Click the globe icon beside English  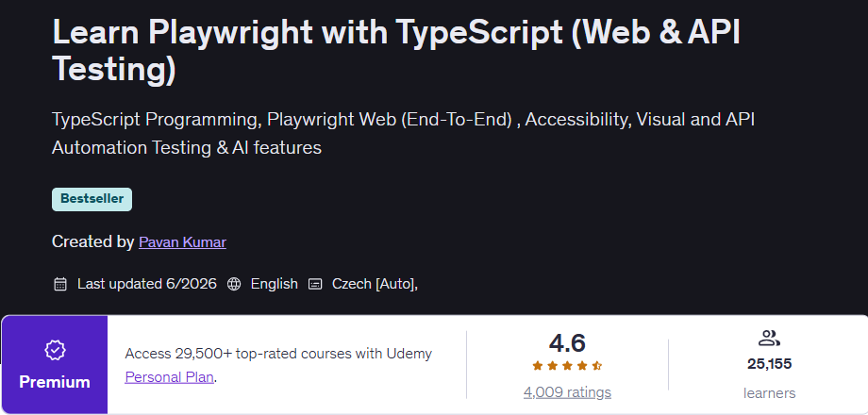tap(234, 285)
